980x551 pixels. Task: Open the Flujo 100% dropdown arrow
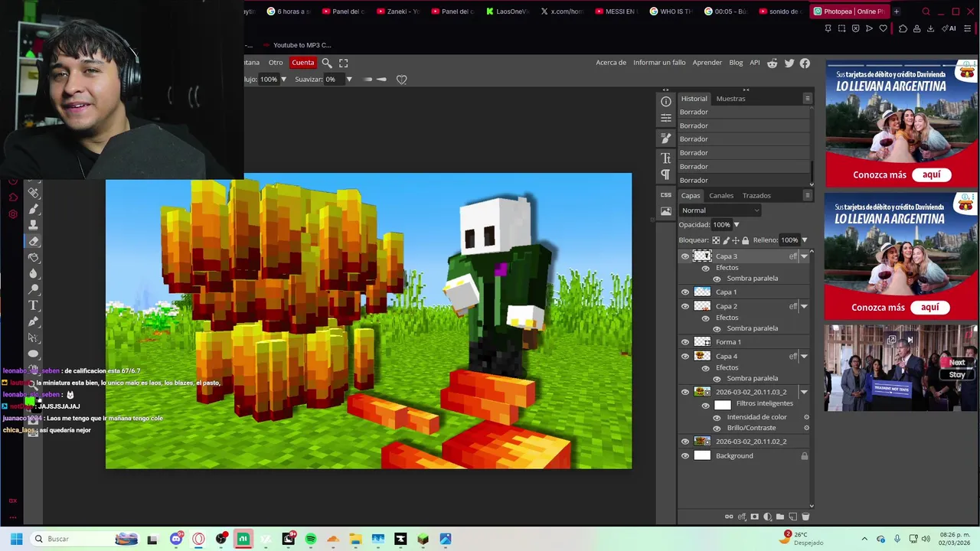[x=283, y=80]
